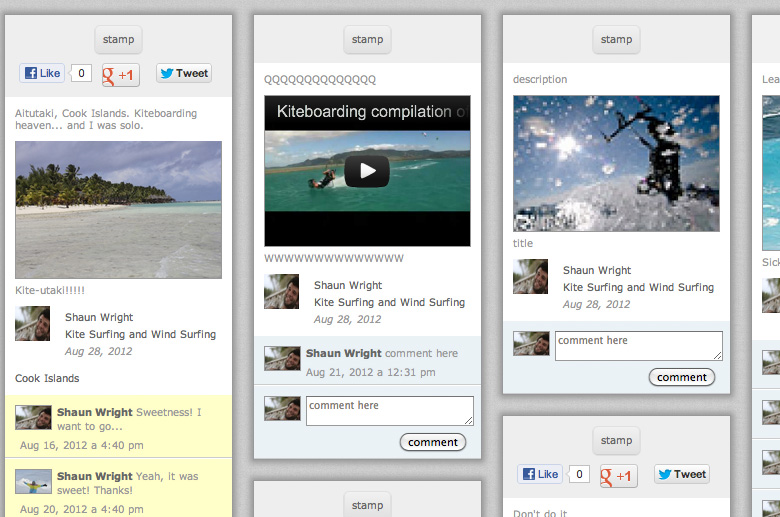Viewport: 780px width, 517px height.
Task: Open Kite Surfing and Wind Surfing link in video card
Action: (x=389, y=302)
